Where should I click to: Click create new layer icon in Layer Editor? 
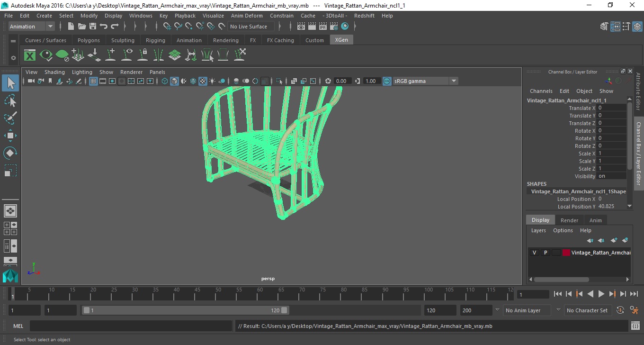click(614, 240)
